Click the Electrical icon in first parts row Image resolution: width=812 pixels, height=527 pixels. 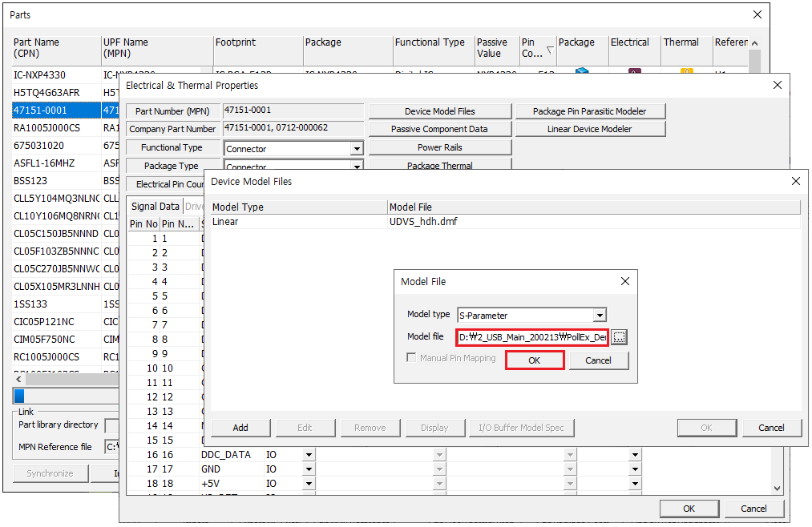pyautogui.click(x=634, y=70)
